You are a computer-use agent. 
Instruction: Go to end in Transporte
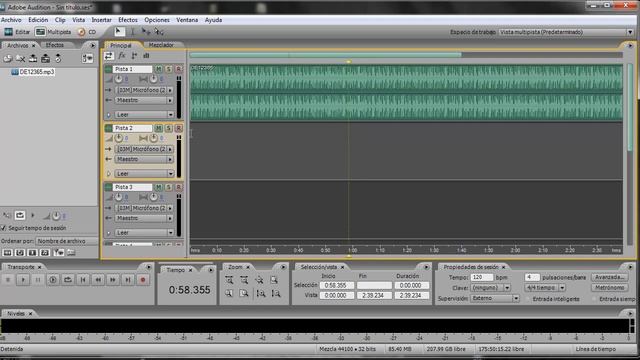click(128, 280)
